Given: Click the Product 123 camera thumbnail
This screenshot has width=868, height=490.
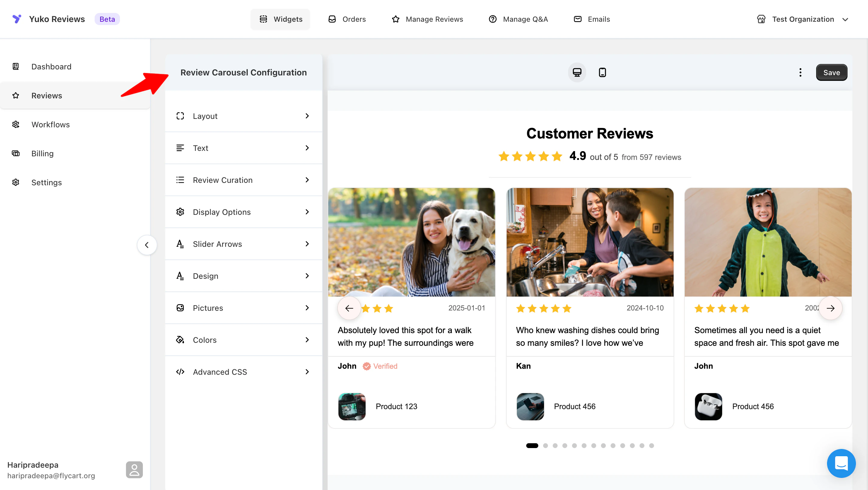Looking at the screenshot, I should pyautogui.click(x=351, y=406).
